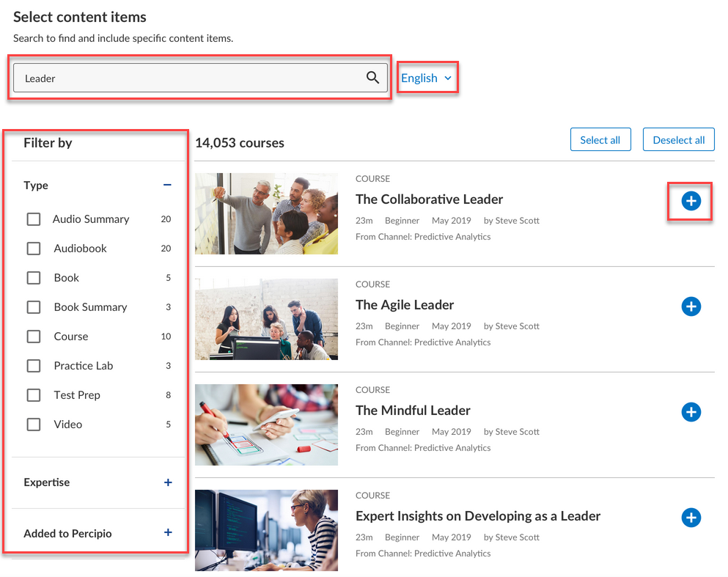Click The Collaborative Leader thumbnail image
This screenshot has height=577, width=728.
[x=266, y=213]
